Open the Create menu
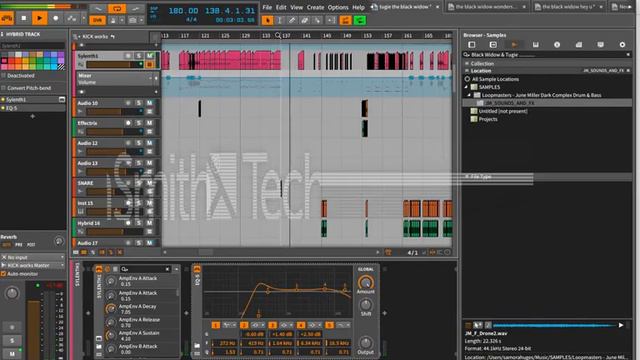The image size is (640, 360). tap(315, 7)
